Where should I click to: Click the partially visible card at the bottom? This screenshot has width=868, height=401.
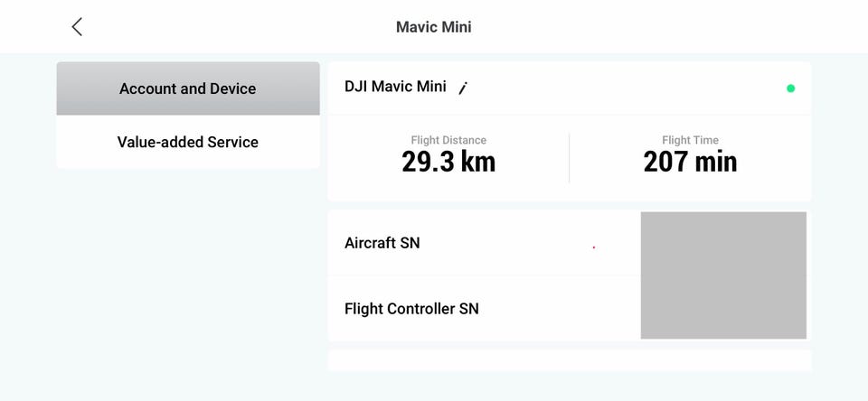(x=569, y=360)
